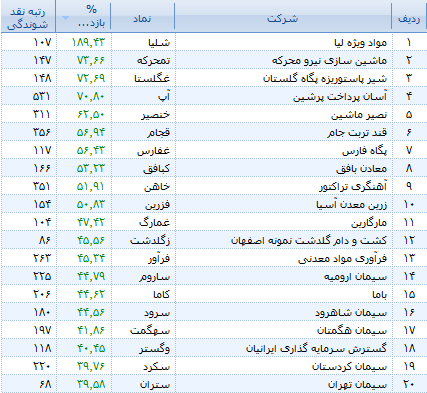Click the symbol غگلستا

152,79
